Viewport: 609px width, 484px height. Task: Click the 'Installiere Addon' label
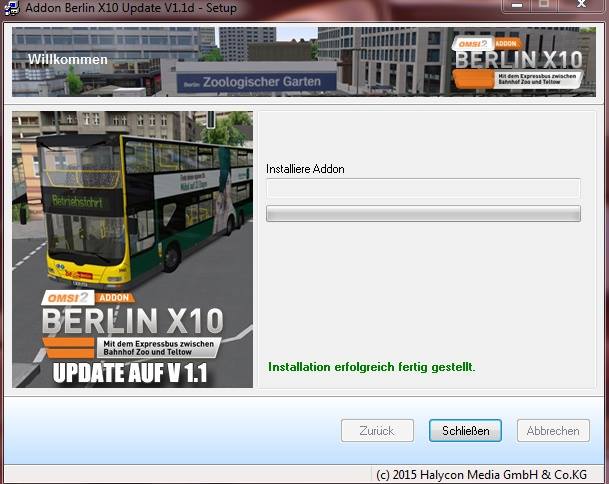(x=305, y=169)
